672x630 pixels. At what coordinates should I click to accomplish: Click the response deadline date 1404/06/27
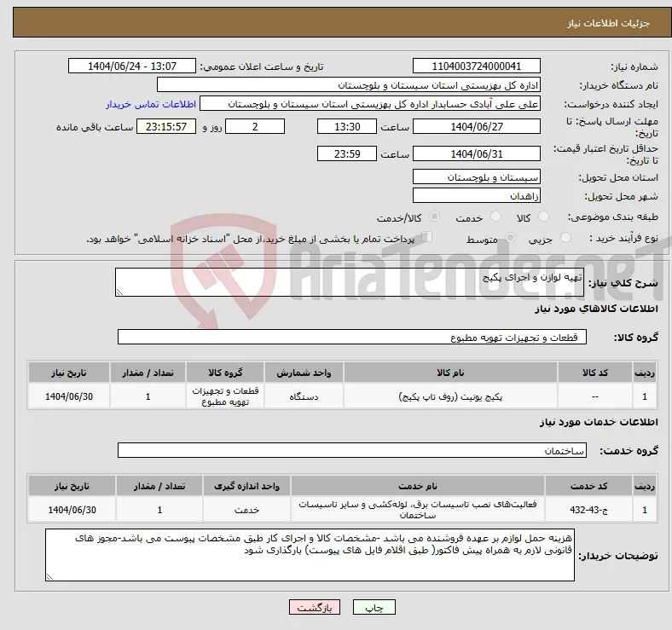pyautogui.click(x=476, y=126)
